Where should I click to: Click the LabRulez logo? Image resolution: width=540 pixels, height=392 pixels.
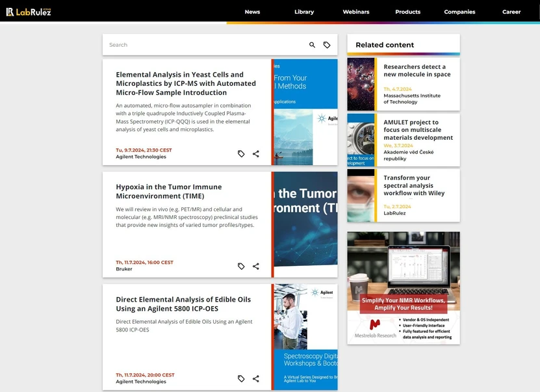point(29,12)
